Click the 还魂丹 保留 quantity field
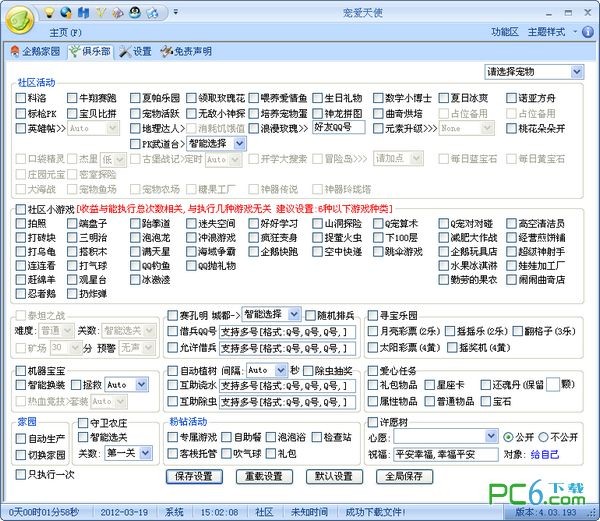The image size is (600, 521). pos(553,384)
